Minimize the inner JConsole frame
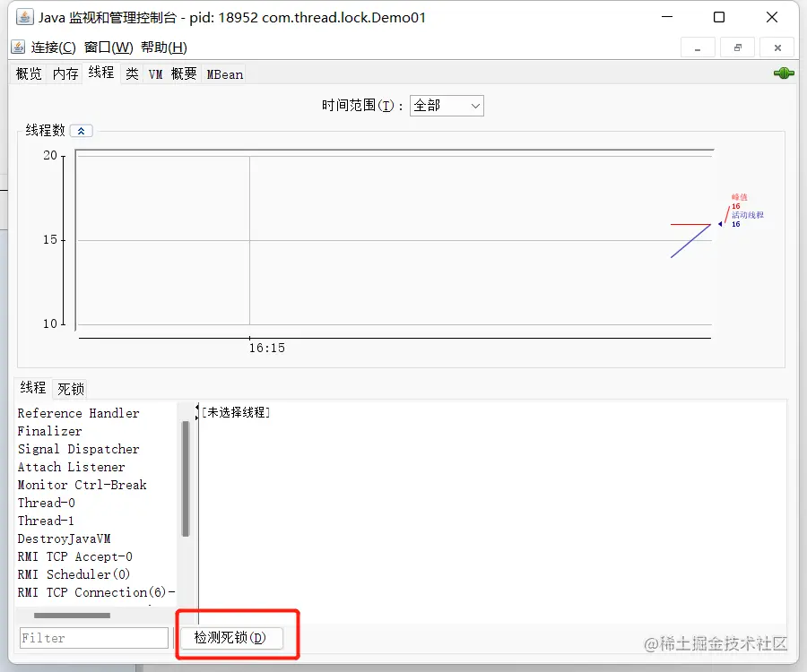The image size is (807, 672). click(x=698, y=47)
